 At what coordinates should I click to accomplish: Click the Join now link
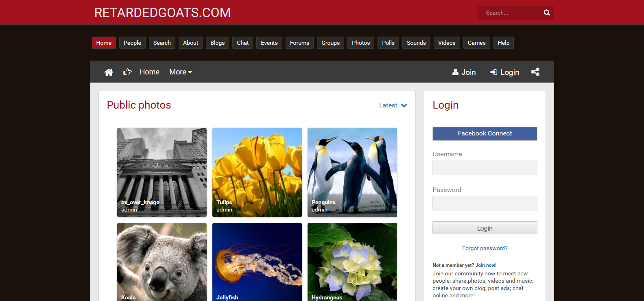point(486,265)
